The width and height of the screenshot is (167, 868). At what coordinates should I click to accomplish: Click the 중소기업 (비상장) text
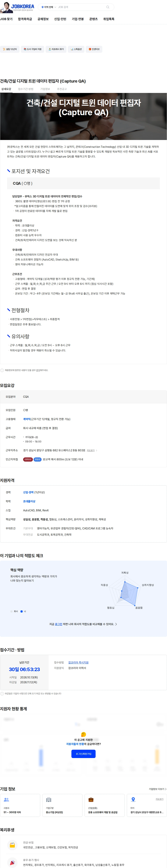pos(54,812)
